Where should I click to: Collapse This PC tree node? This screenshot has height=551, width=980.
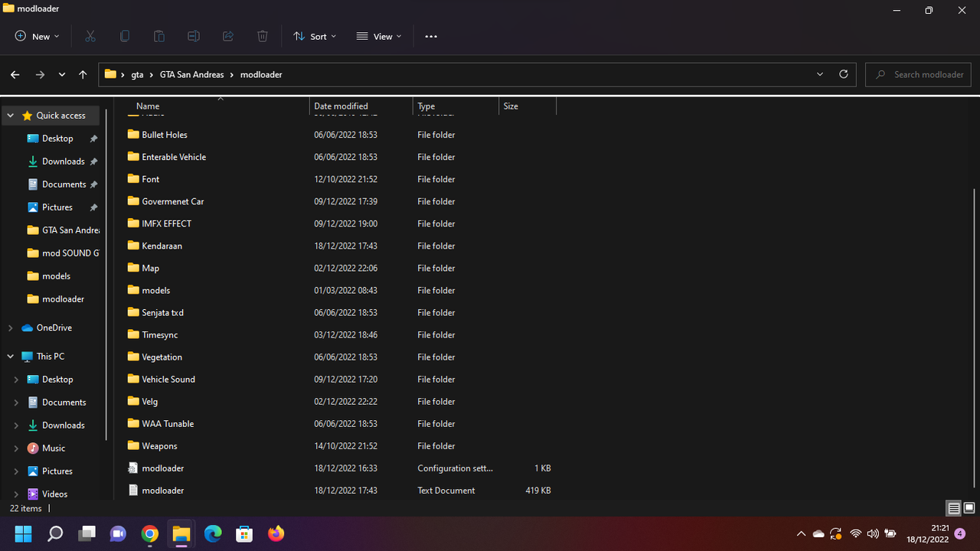tap(11, 357)
